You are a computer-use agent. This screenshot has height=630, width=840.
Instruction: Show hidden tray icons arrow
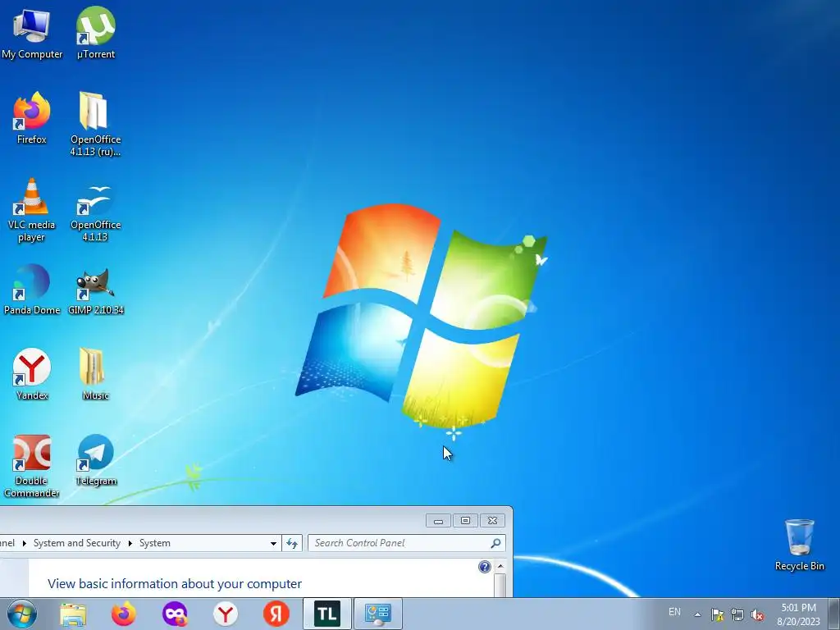pyautogui.click(x=697, y=614)
